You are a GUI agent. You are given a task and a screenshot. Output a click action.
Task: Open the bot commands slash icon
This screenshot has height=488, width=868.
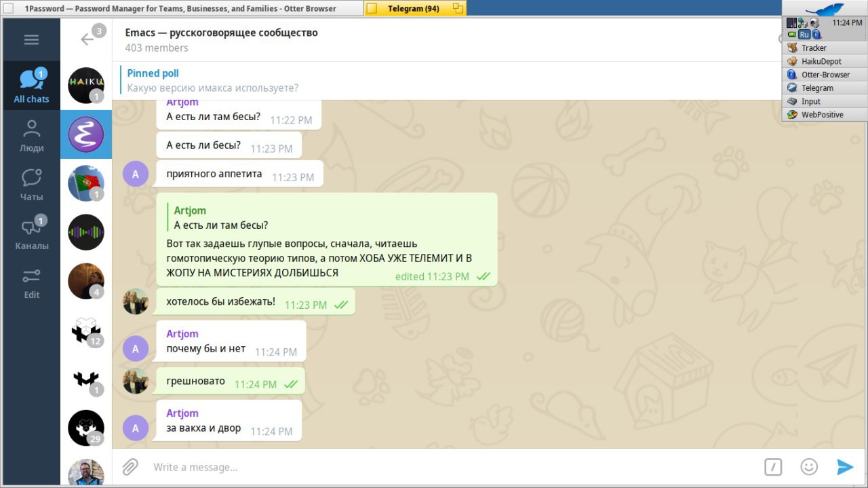pos(773,467)
